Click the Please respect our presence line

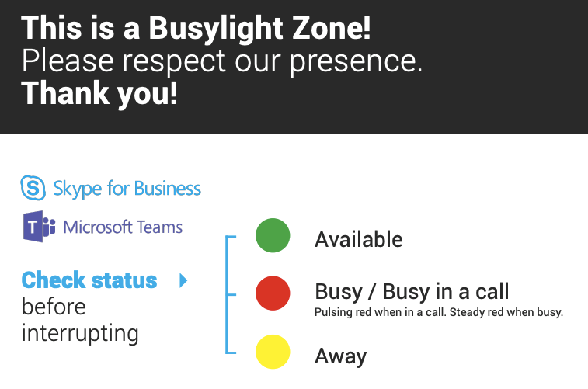tap(222, 61)
